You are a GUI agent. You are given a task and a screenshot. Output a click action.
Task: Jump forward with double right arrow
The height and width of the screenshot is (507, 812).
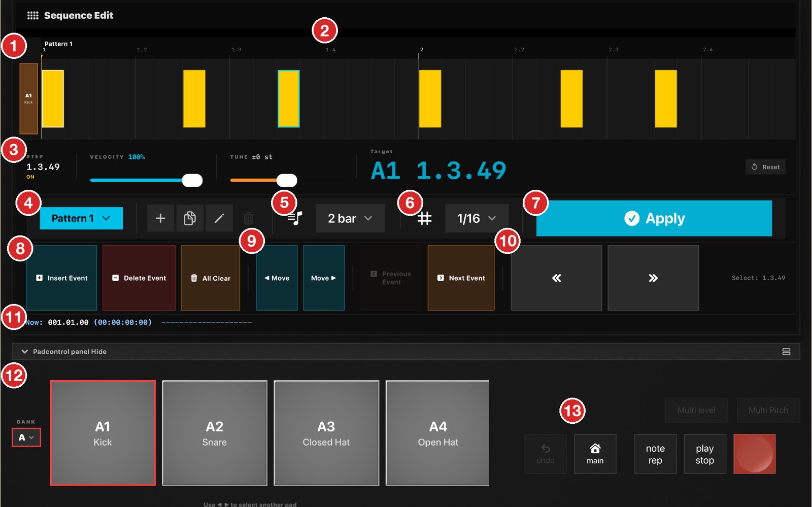653,278
